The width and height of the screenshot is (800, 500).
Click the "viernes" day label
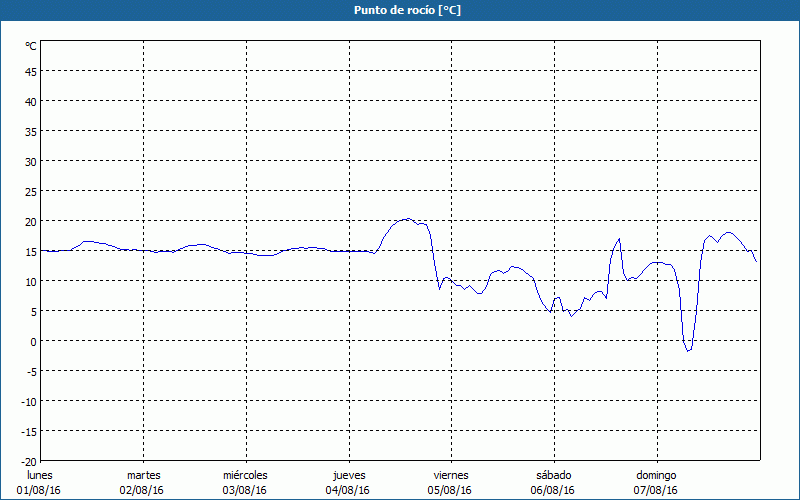[x=450, y=475]
